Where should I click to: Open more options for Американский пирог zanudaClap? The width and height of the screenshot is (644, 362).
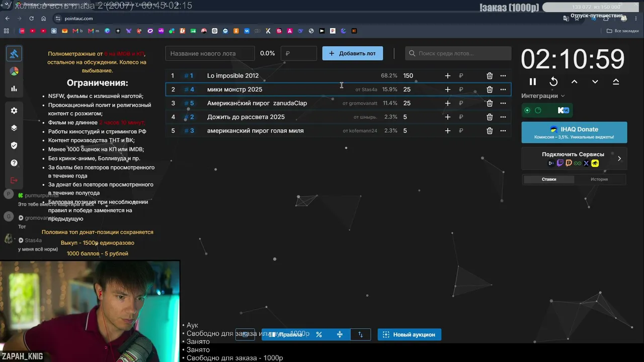(503, 103)
